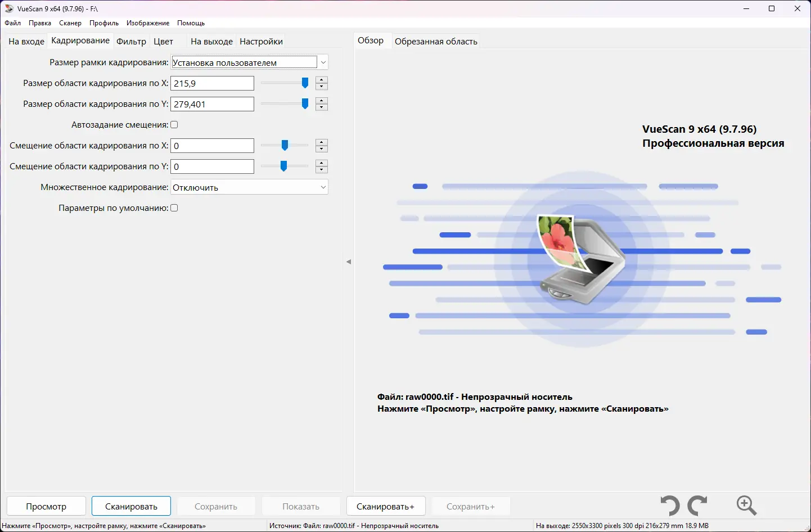Expand the Множественное кадрирование dropdown
The width and height of the screenshot is (811, 532).
click(x=249, y=187)
